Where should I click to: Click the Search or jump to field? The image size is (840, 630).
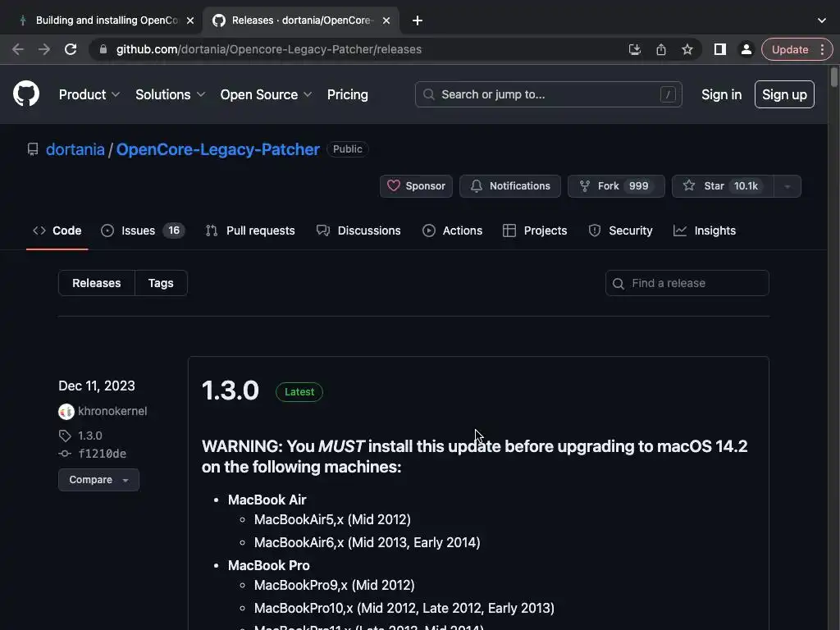pyautogui.click(x=549, y=94)
